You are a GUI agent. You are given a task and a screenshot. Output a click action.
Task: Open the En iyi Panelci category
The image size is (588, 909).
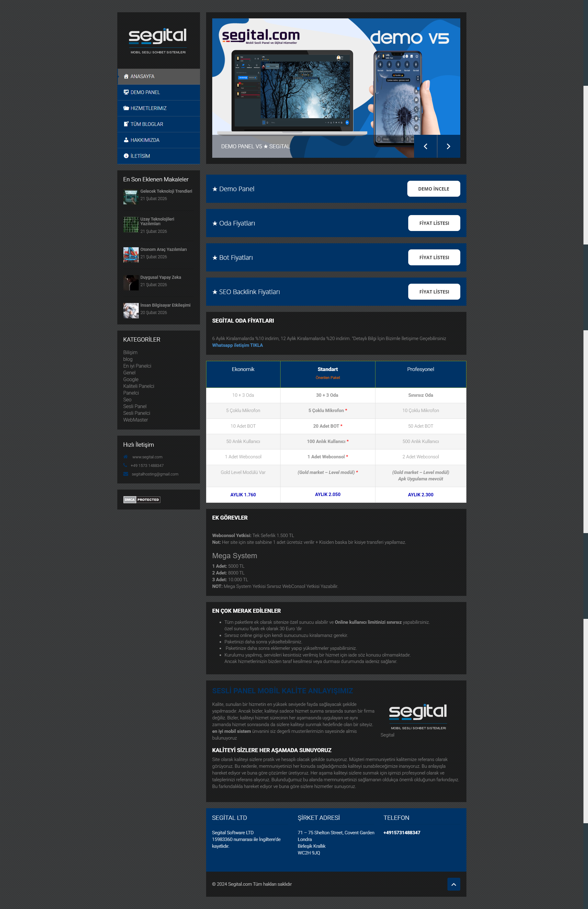pos(137,366)
